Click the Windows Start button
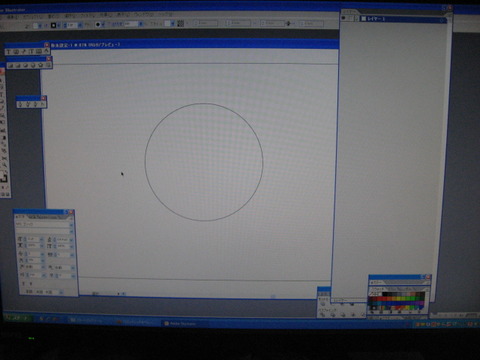Screen dimensions: 480x360 point(18,318)
